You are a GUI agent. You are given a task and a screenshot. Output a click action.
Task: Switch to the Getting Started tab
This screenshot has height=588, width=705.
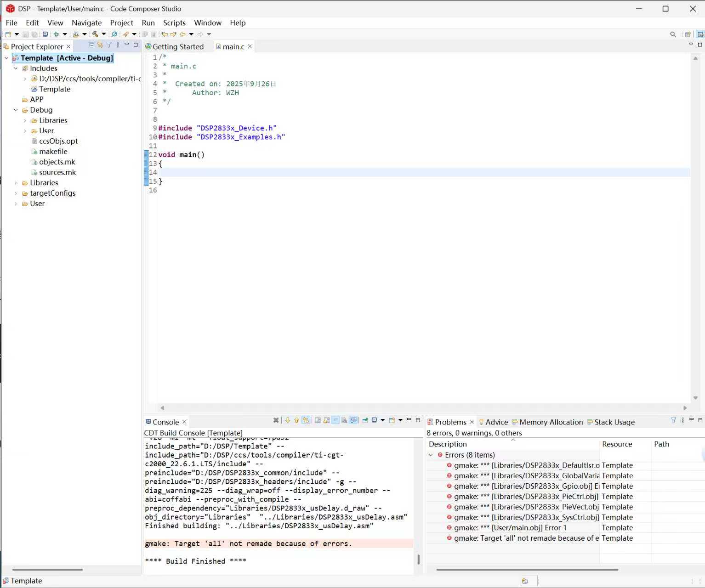(x=175, y=46)
